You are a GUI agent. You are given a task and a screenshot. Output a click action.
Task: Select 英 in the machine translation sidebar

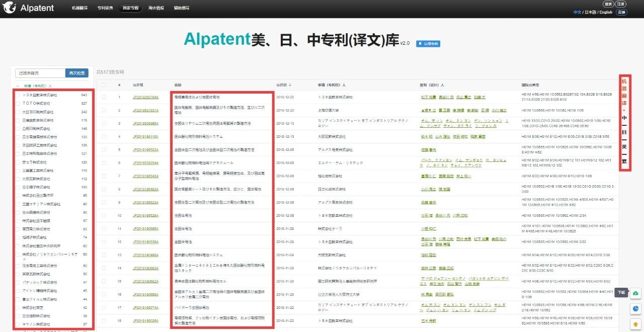(x=624, y=147)
